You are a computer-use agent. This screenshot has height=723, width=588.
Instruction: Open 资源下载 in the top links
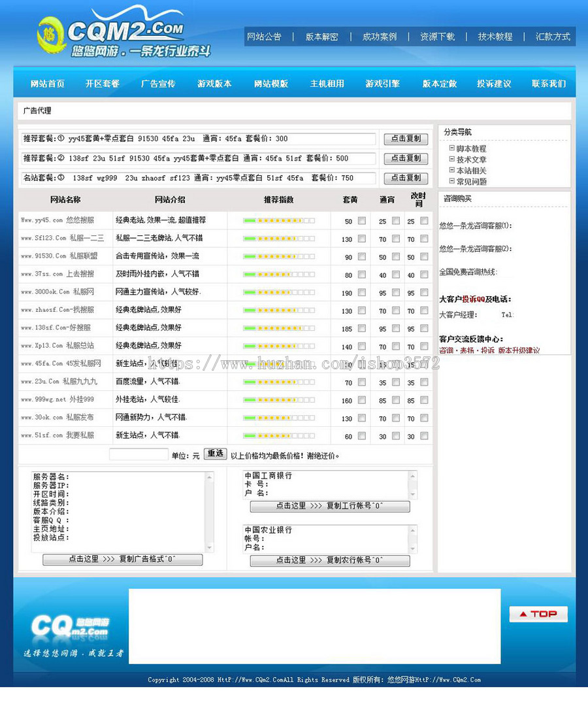point(437,37)
